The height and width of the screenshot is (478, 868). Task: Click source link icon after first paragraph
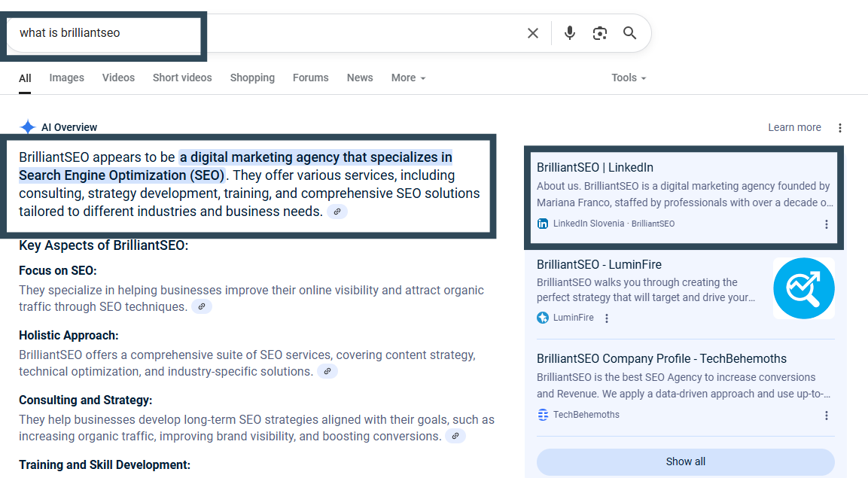[x=338, y=212]
